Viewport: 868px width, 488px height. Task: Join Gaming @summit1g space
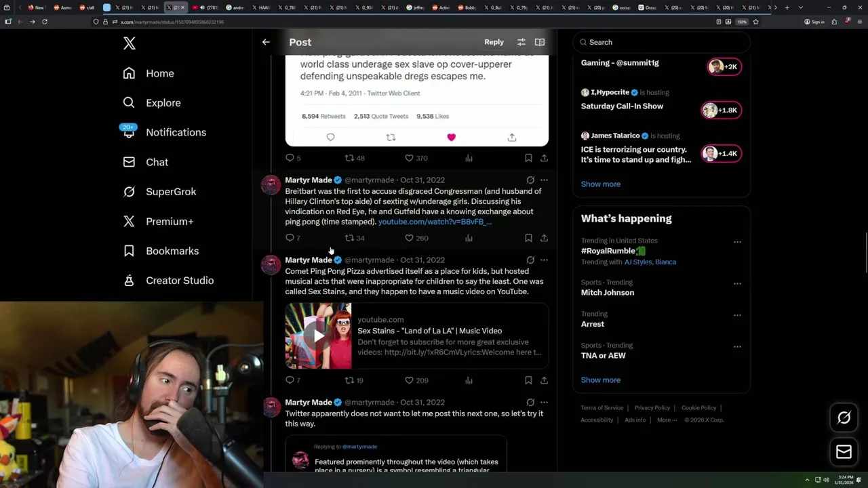pyautogui.click(x=724, y=66)
